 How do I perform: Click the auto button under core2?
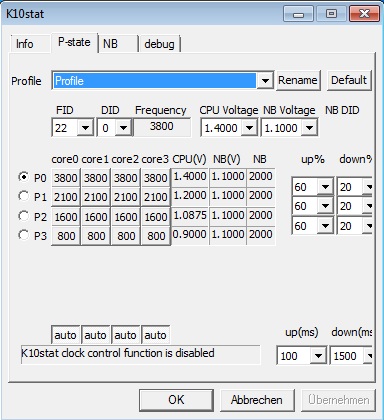(126, 335)
